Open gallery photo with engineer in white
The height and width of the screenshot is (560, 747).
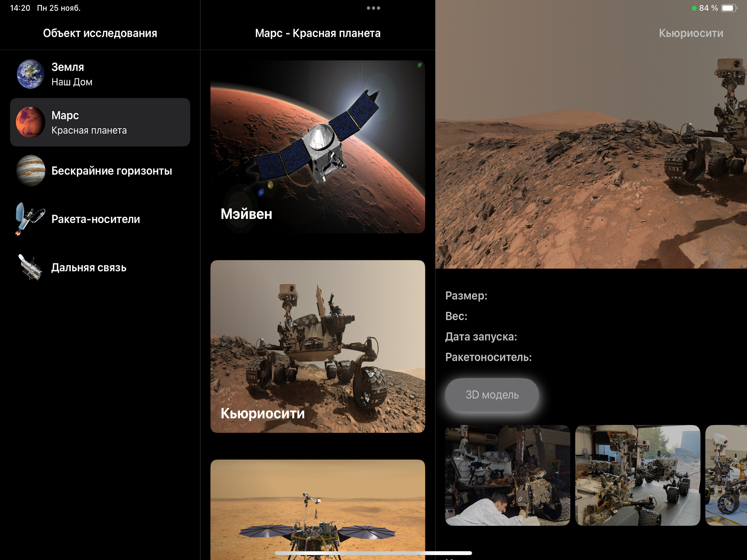[x=508, y=475]
